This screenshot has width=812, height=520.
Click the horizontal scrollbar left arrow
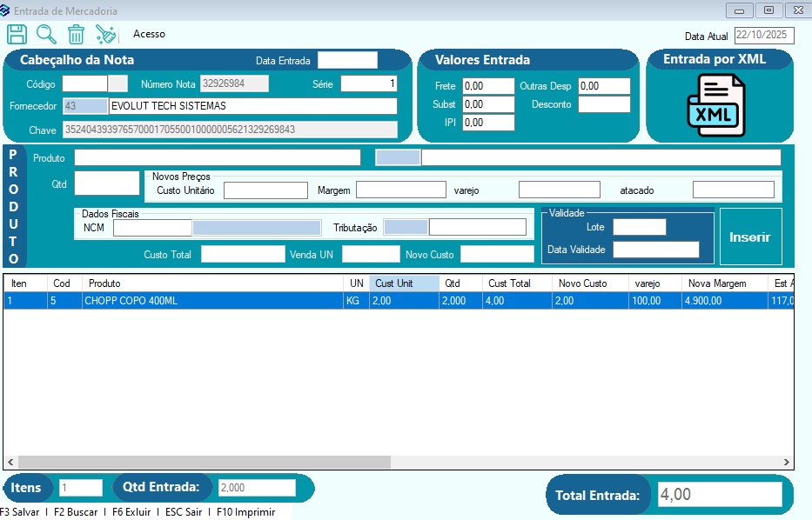coord(10,463)
